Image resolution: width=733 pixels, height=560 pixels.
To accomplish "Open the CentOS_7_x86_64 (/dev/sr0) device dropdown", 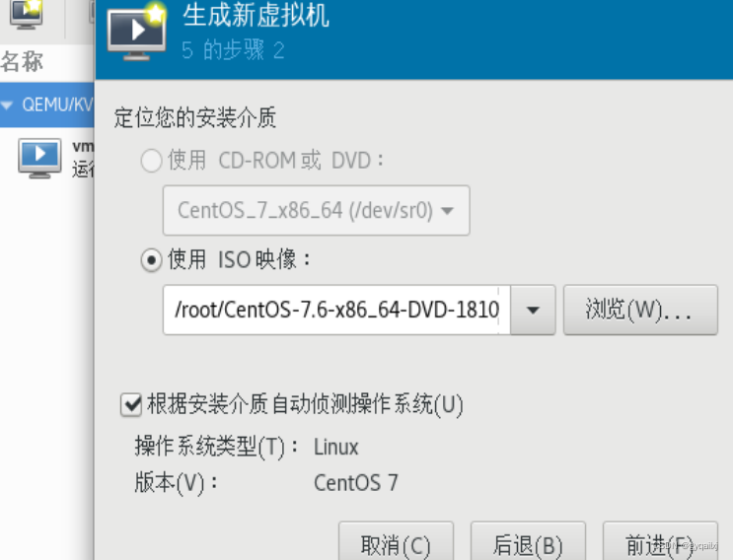I will click(x=316, y=210).
